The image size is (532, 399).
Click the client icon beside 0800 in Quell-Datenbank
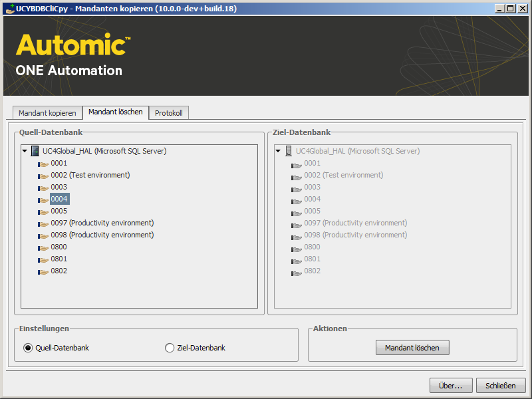(43, 248)
